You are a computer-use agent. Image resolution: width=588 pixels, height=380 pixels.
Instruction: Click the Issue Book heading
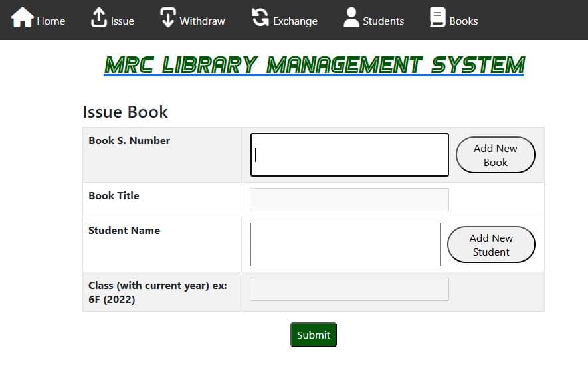[x=126, y=112]
